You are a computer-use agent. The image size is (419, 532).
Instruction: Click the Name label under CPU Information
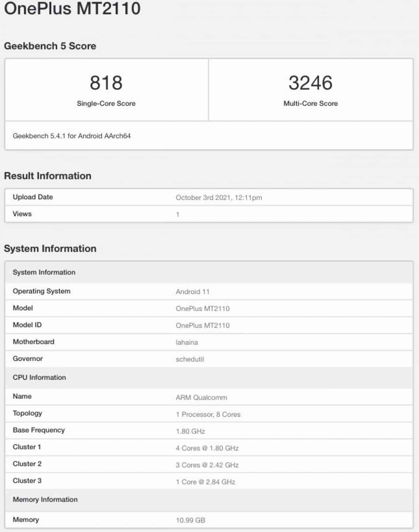[22, 397]
